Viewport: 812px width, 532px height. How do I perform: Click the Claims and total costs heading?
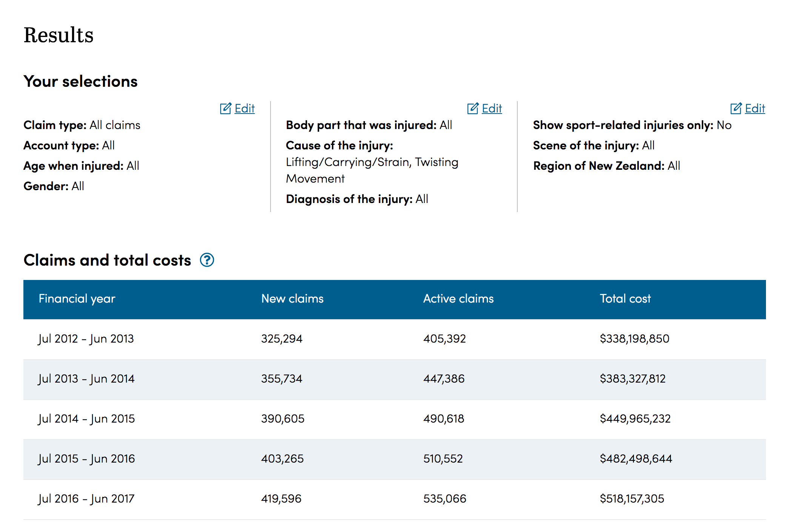(107, 260)
